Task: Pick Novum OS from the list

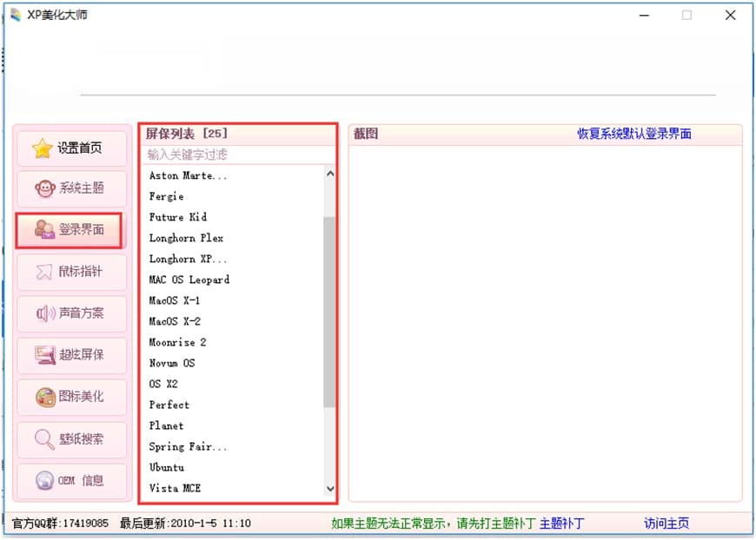Action: click(x=172, y=363)
